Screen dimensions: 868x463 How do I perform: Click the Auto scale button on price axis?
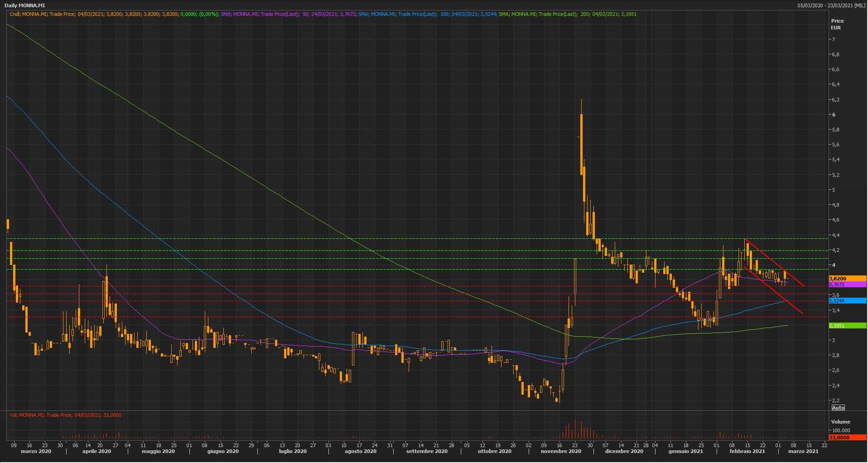838,408
